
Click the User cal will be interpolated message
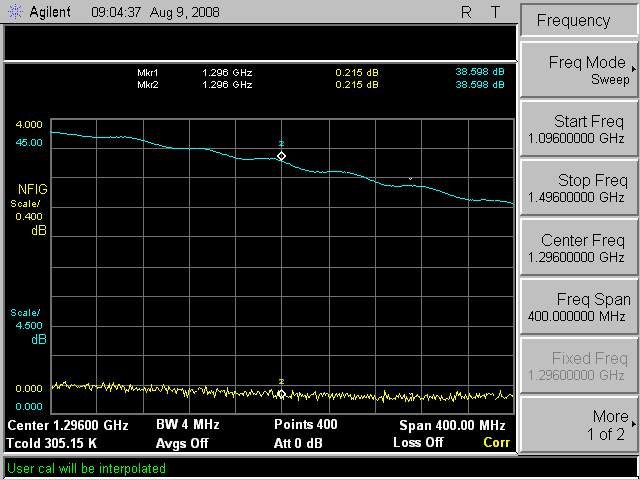point(87,468)
